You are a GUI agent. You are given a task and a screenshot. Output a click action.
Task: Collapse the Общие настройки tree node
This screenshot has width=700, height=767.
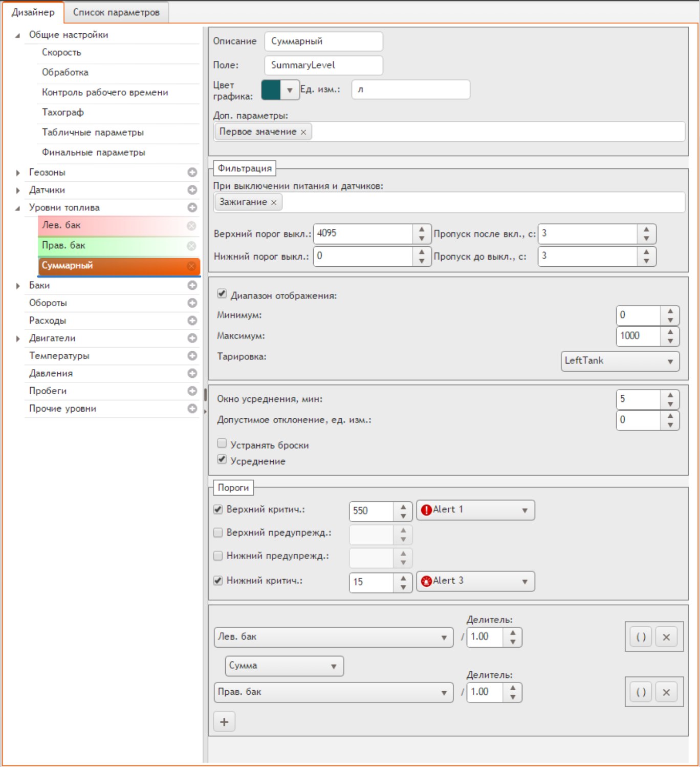pyautogui.click(x=18, y=35)
